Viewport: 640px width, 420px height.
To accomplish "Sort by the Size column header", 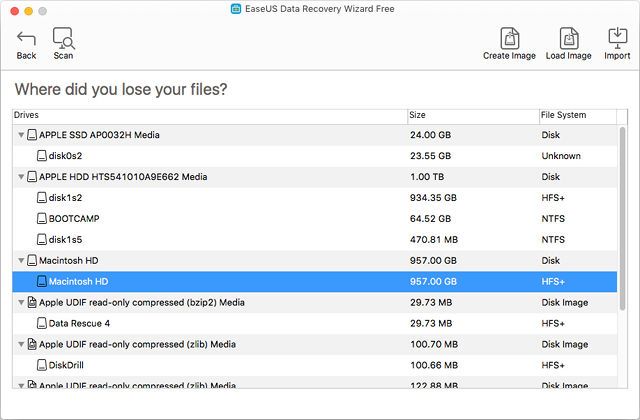I will click(472, 115).
